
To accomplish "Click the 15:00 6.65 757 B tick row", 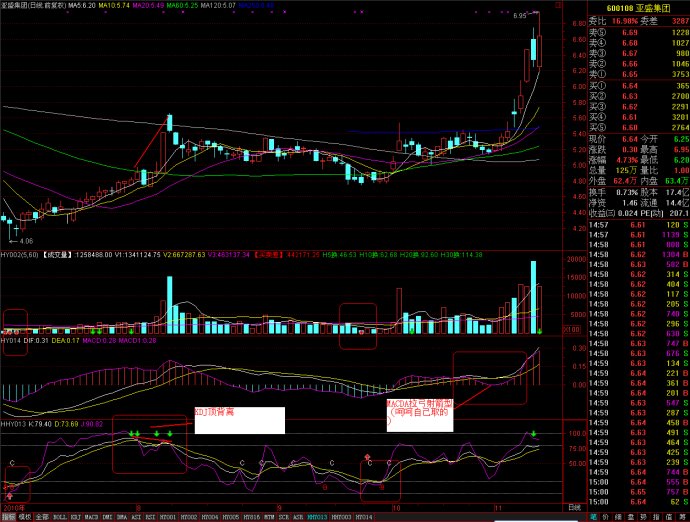I will (x=639, y=492).
